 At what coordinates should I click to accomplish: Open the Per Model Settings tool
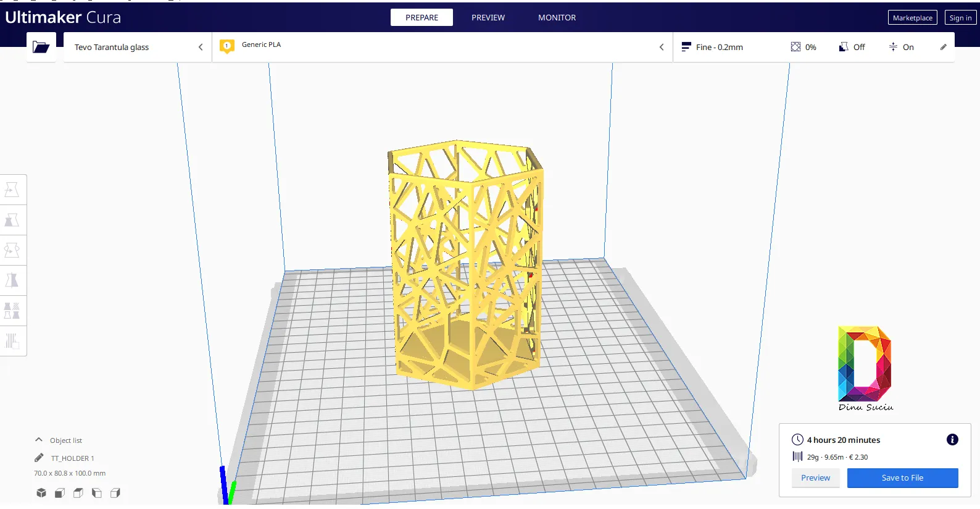(12, 310)
